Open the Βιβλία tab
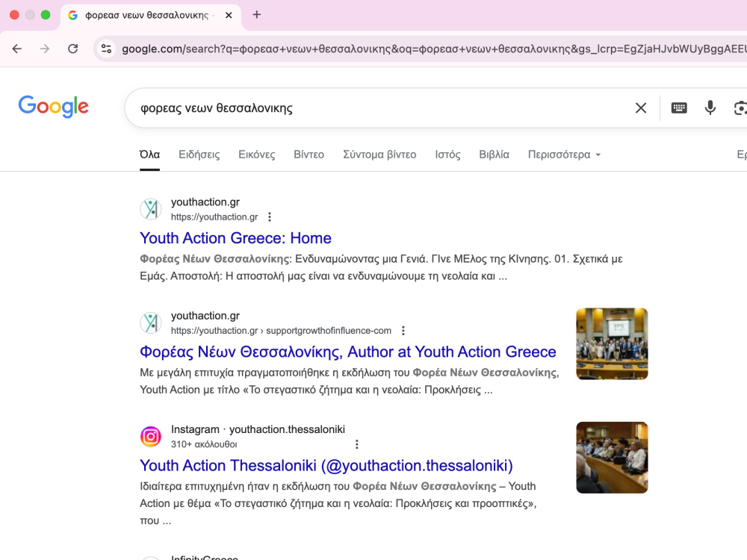747x560 pixels. tap(494, 155)
